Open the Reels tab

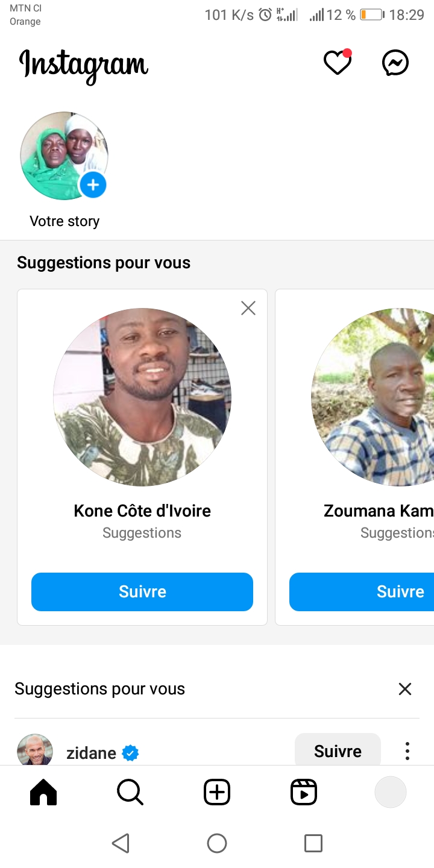coord(304,792)
